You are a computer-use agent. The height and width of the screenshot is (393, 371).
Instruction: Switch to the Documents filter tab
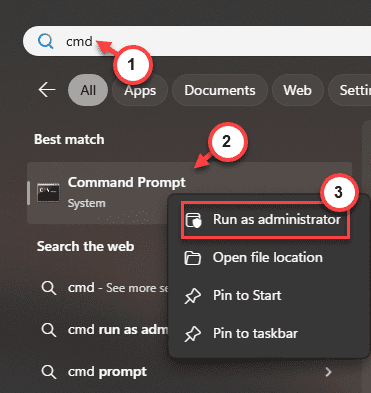(x=220, y=90)
